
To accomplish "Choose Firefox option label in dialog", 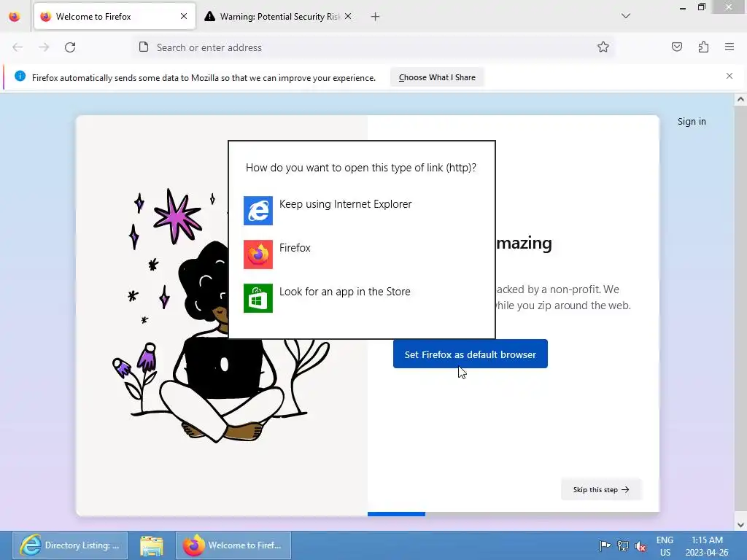I will [x=295, y=248].
